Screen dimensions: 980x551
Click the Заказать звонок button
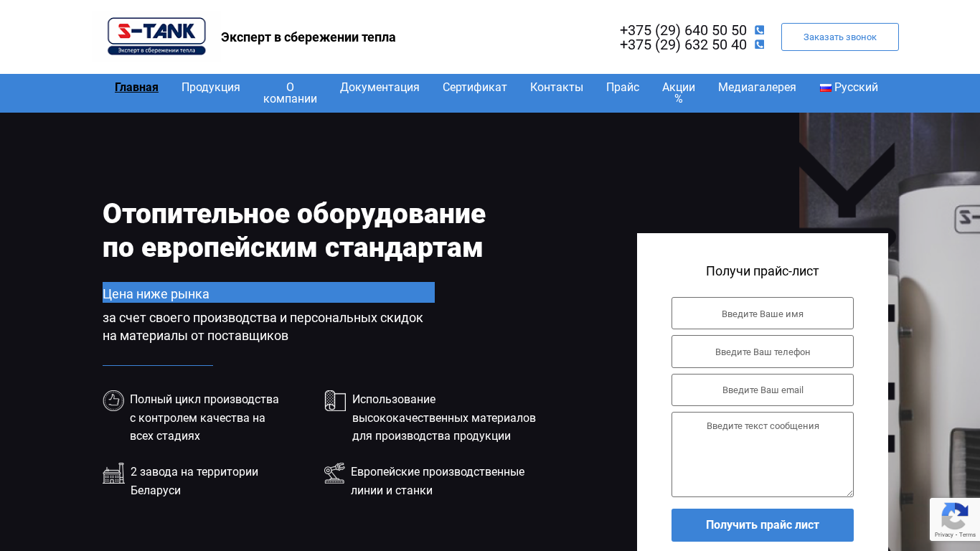pyautogui.click(x=840, y=37)
